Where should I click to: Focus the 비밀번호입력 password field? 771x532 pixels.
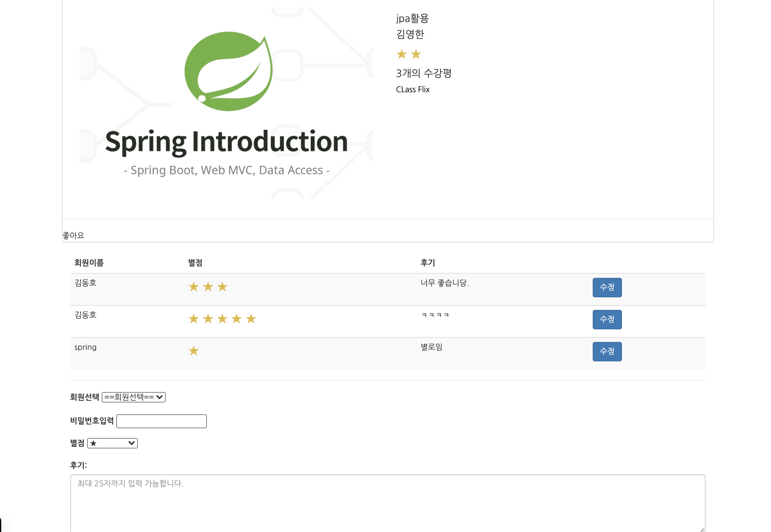tap(161, 421)
